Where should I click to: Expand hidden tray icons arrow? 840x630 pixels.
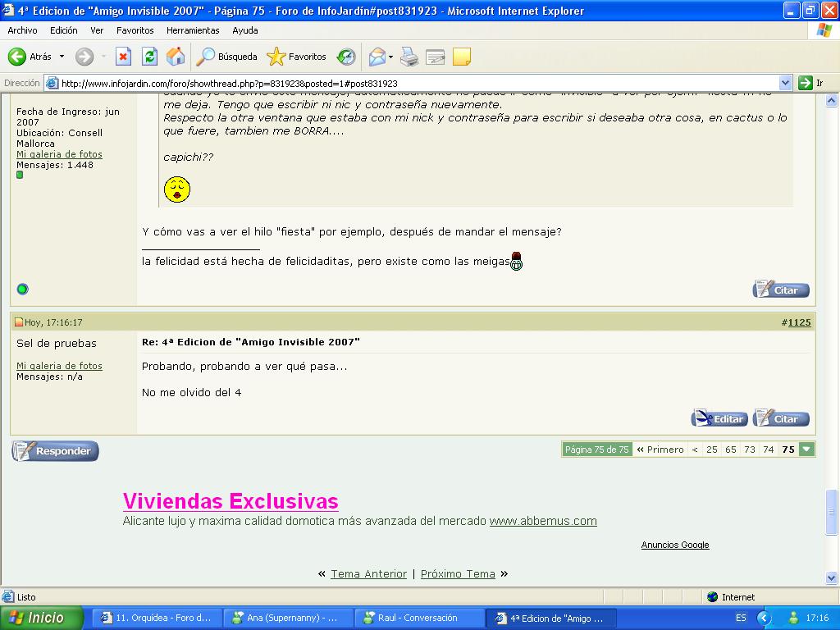[764, 618]
